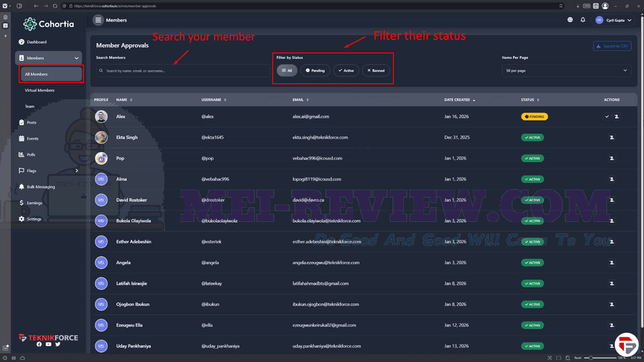Click the hamburger menu icon beside Members
The height and width of the screenshot is (362, 644).
(98, 20)
